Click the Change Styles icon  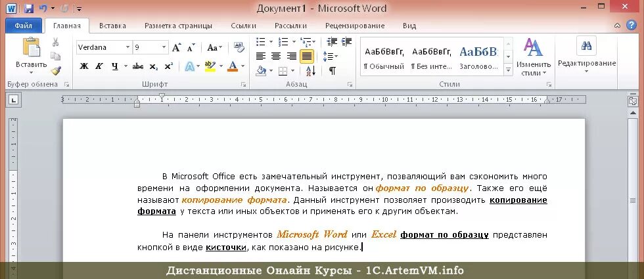533,47
